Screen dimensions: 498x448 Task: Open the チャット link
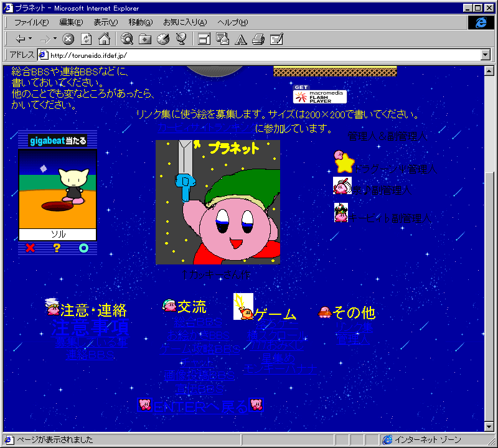click(x=197, y=362)
